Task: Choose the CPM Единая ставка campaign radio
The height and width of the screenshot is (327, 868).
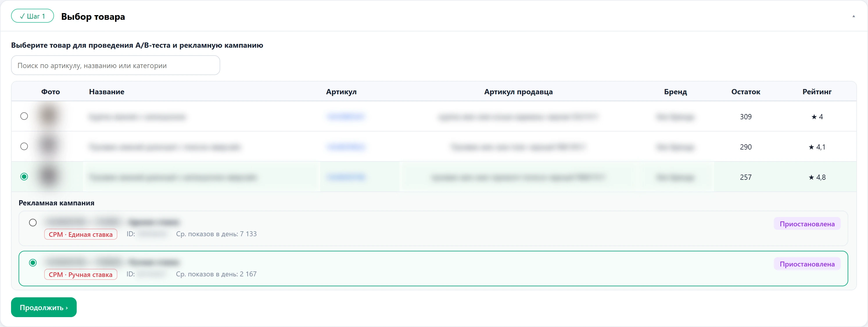Action: 33,223
